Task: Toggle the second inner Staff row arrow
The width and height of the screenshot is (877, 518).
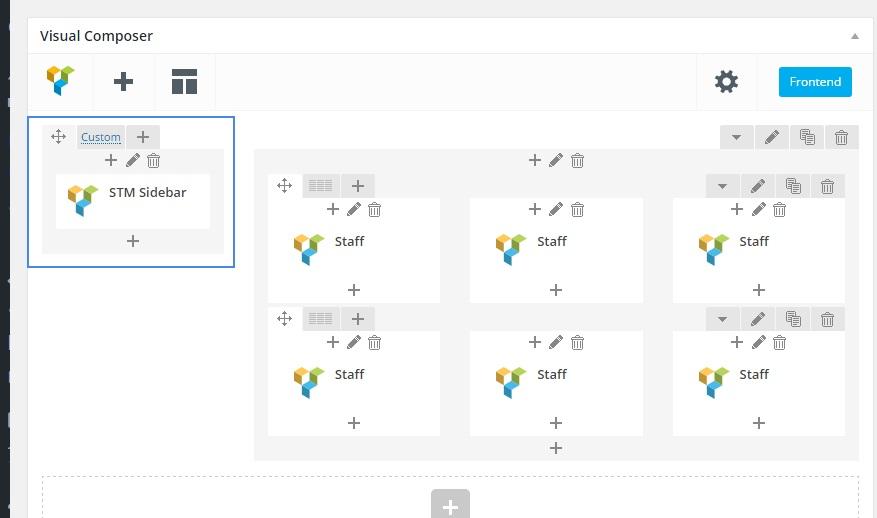Action: point(722,319)
